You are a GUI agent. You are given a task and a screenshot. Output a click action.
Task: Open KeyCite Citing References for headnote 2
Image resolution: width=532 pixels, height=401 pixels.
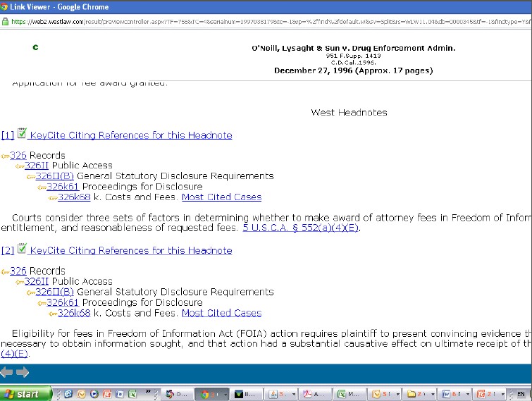pyautogui.click(x=131, y=251)
